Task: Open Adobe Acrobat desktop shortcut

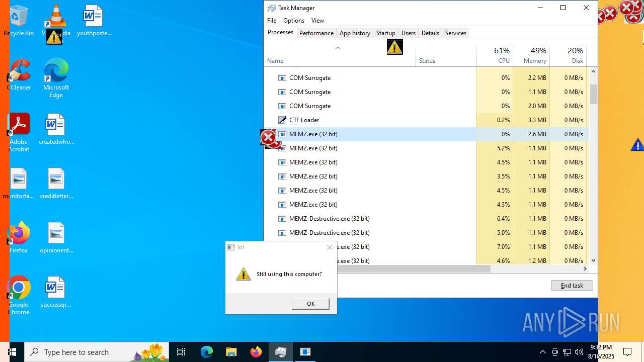Action: click(x=19, y=132)
